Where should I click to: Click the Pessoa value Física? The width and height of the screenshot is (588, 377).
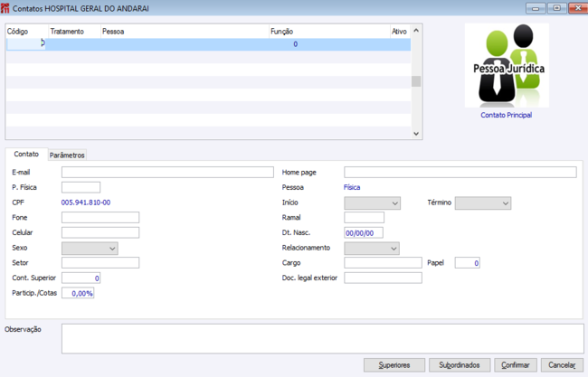point(352,187)
